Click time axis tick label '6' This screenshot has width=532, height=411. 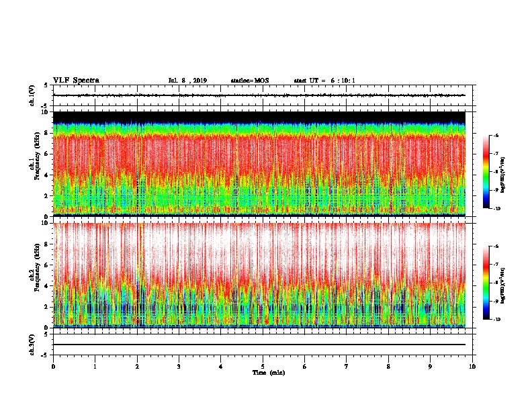305,367
